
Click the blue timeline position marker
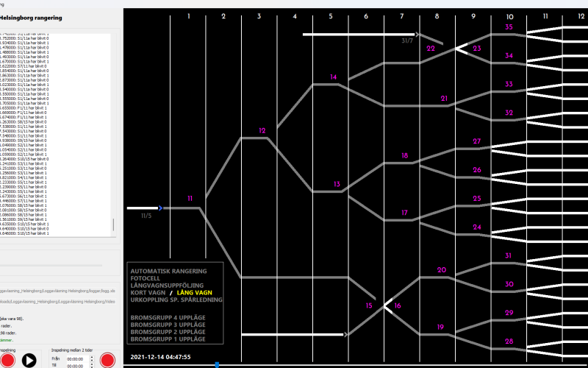217,364
